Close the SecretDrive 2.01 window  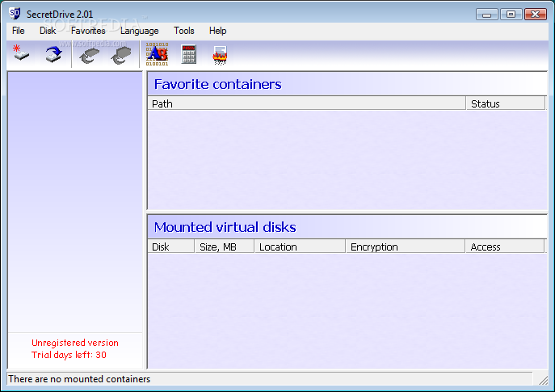(x=536, y=15)
